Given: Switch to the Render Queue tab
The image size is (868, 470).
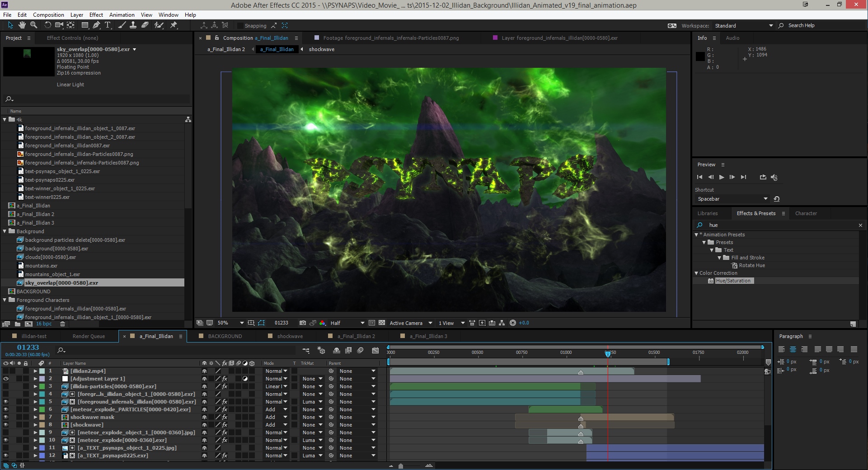Looking at the screenshot, I should pos(89,336).
